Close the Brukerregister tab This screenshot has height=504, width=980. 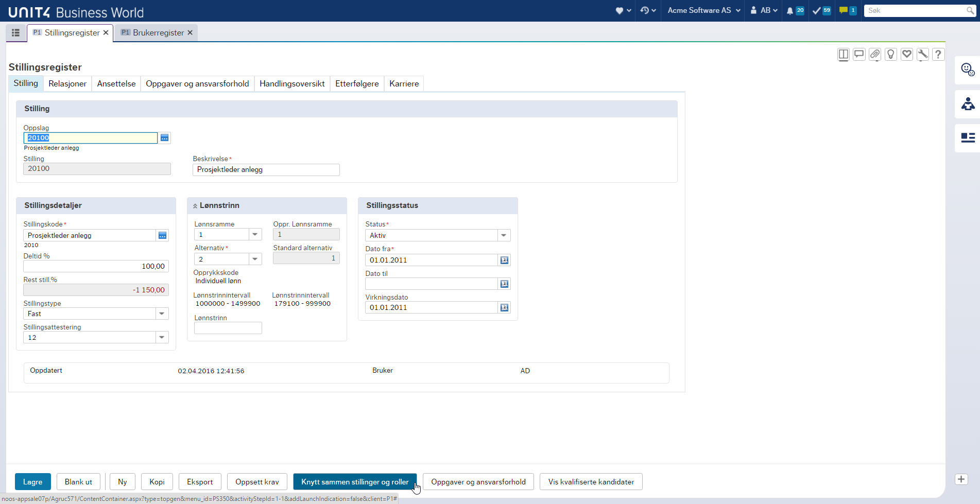[x=190, y=32]
